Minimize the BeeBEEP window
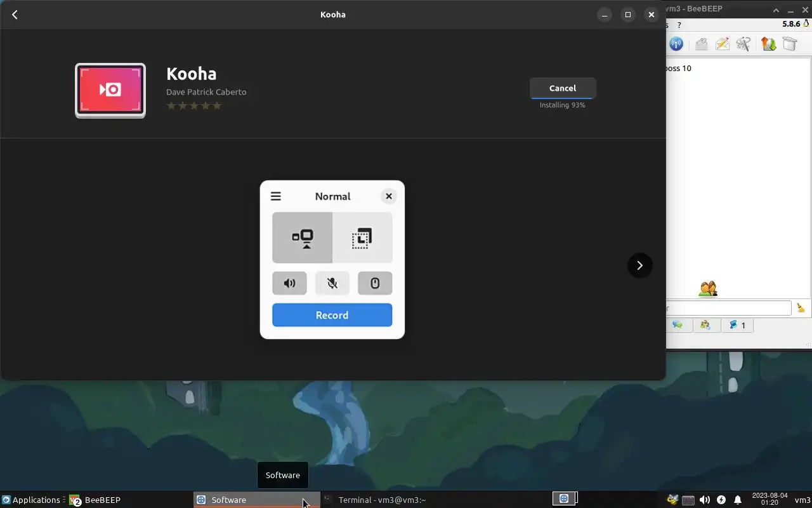The width and height of the screenshot is (812, 508). pos(791,10)
